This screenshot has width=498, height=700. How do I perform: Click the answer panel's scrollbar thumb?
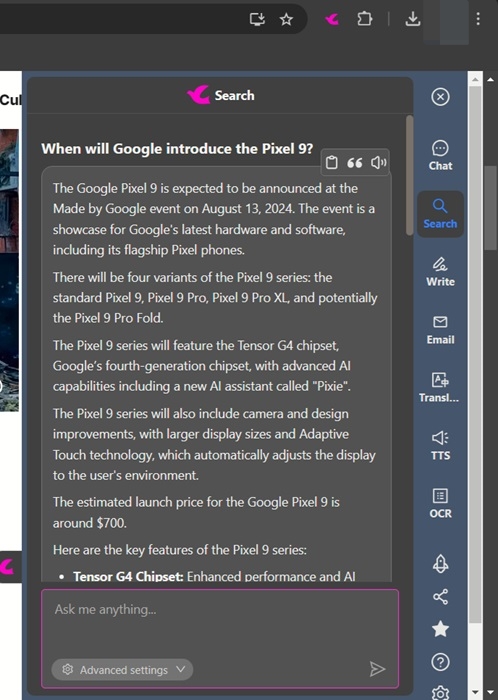(x=410, y=175)
